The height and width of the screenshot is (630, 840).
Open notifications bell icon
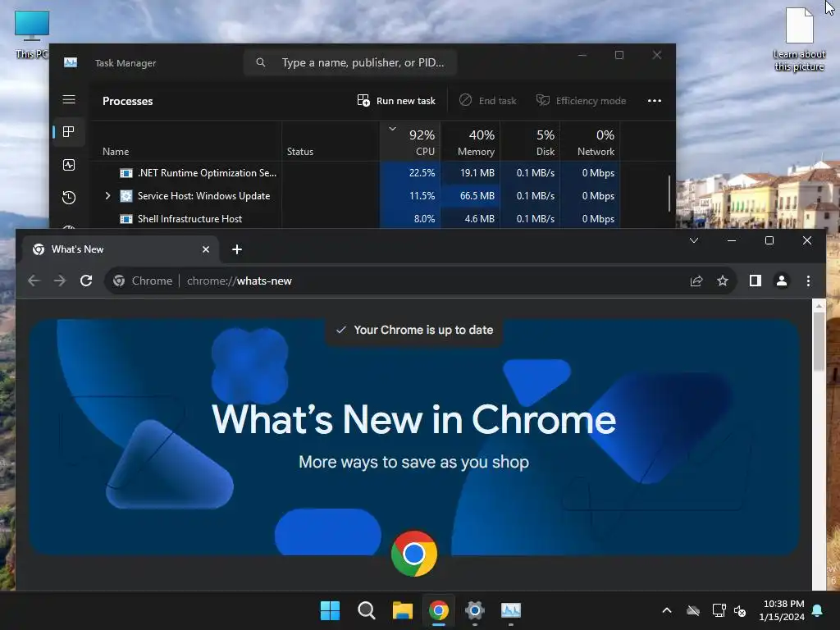click(x=818, y=610)
